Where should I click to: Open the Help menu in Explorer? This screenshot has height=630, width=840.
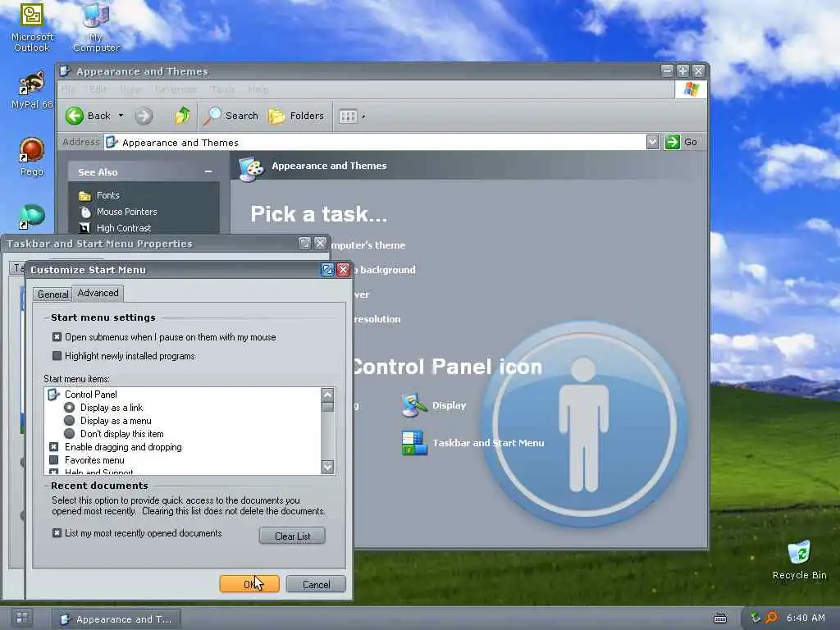click(258, 89)
